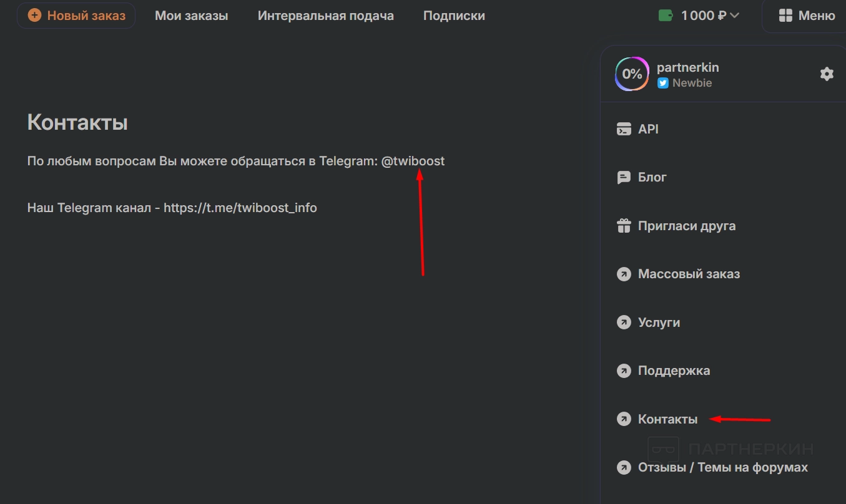846x504 pixels.
Task: Open the t.me/twiboost_info channel link
Action: click(x=240, y=208)
